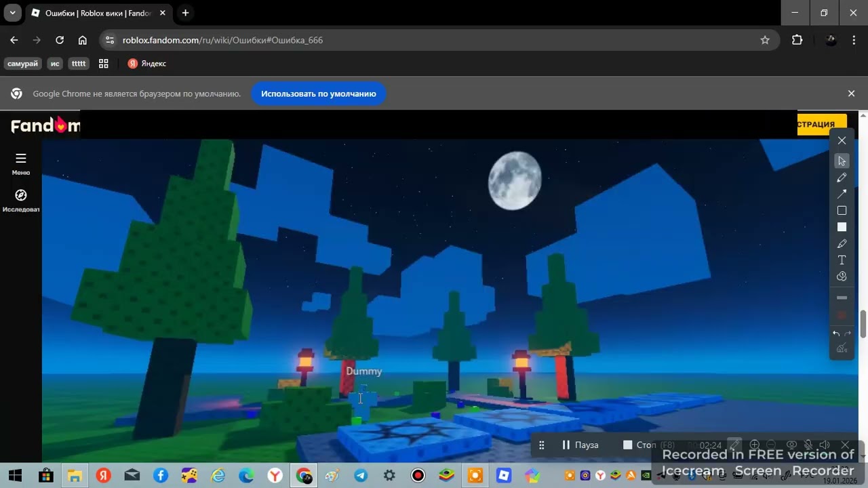Pick the filled rectangle tool
Viewport: 868px width, 488px height.
842,227
